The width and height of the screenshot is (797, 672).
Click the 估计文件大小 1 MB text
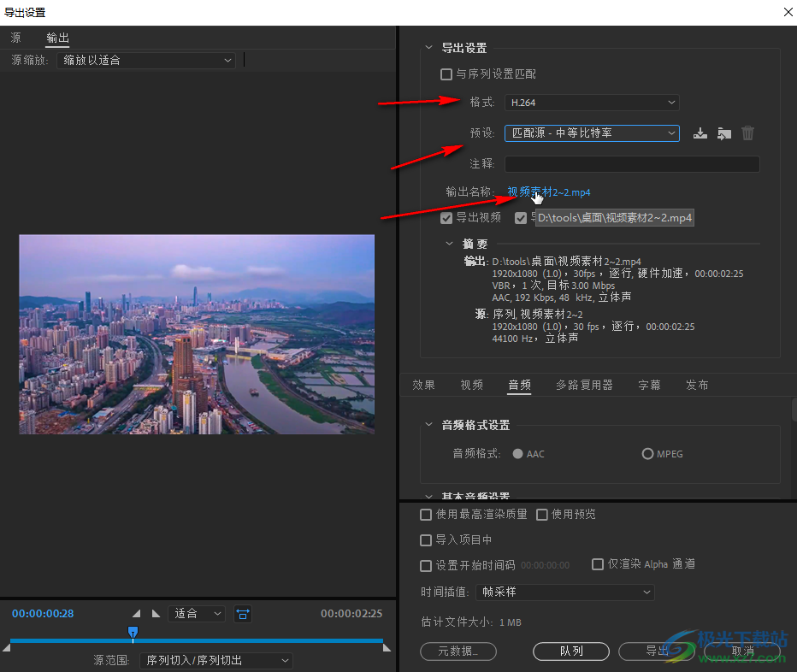471,622
